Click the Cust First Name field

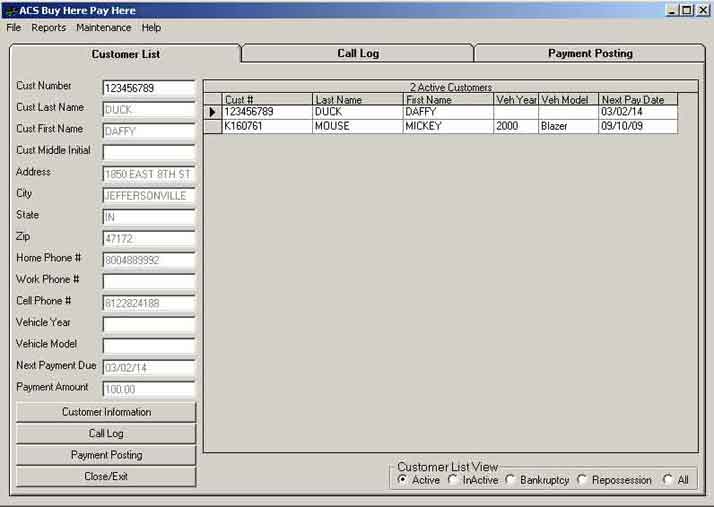tap(149, 131)
